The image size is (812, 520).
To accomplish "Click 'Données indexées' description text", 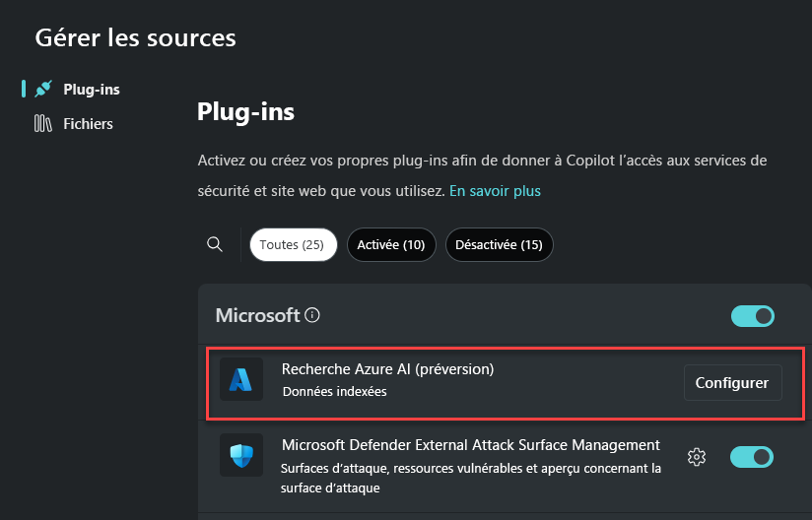I will (334, 392).
